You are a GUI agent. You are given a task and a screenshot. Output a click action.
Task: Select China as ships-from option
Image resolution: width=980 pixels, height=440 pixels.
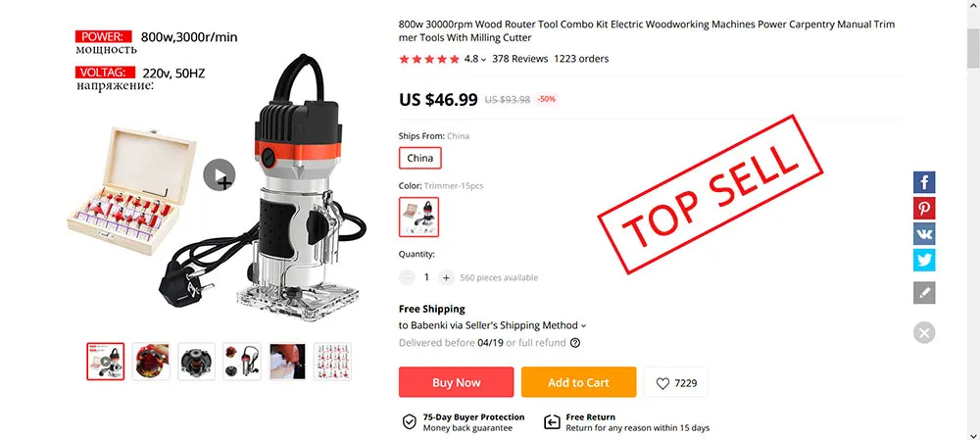click(x=420, y=158)
